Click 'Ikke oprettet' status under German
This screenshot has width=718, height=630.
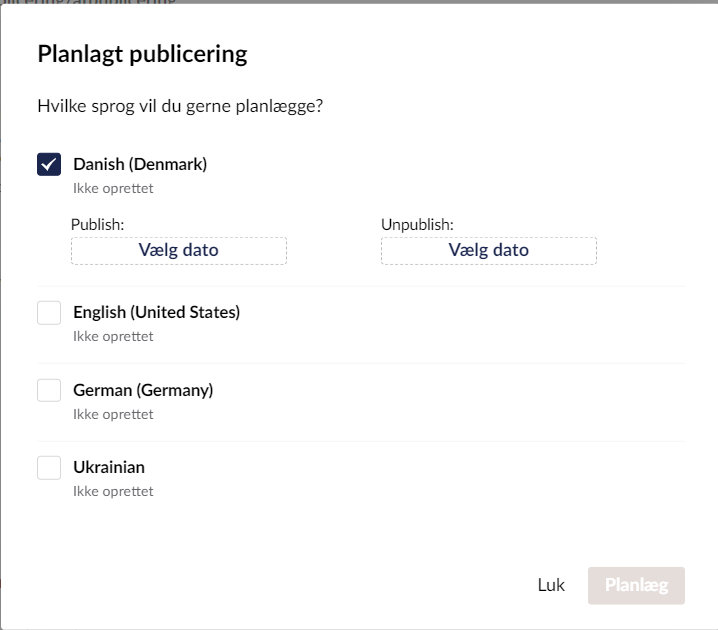tap(113, 414)
